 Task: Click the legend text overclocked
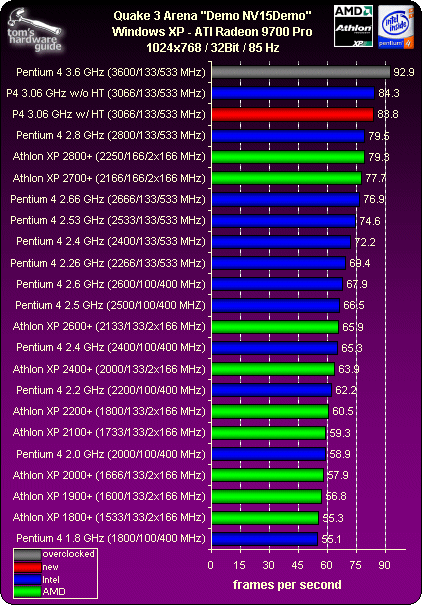[68, 554]
